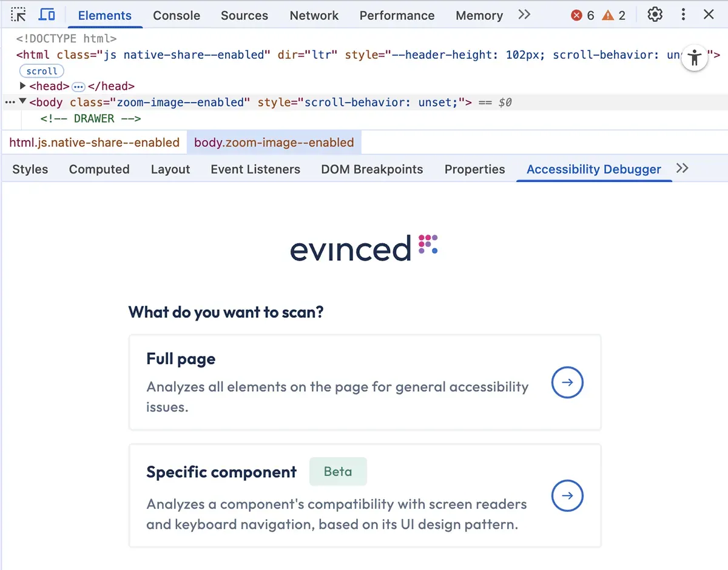728x570 pixels.
Task: Switch to the Elements tab
Action: pos(105,15)
